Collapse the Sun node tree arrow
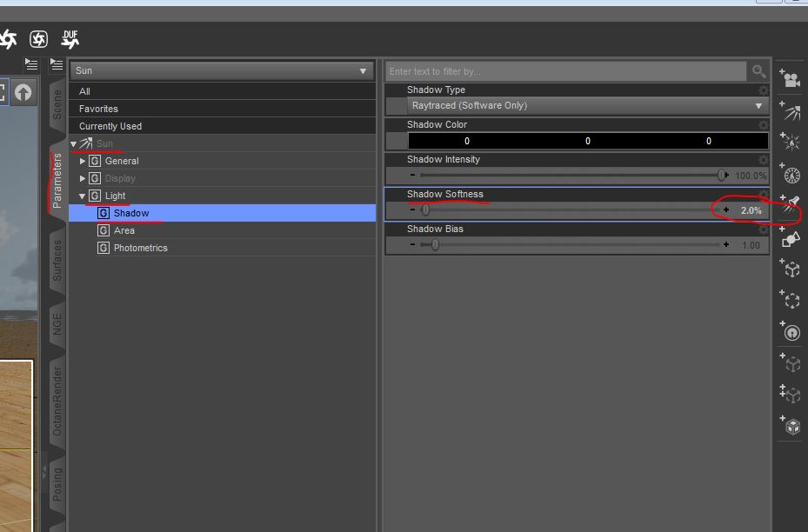The image size is (808, 532). 74,144
